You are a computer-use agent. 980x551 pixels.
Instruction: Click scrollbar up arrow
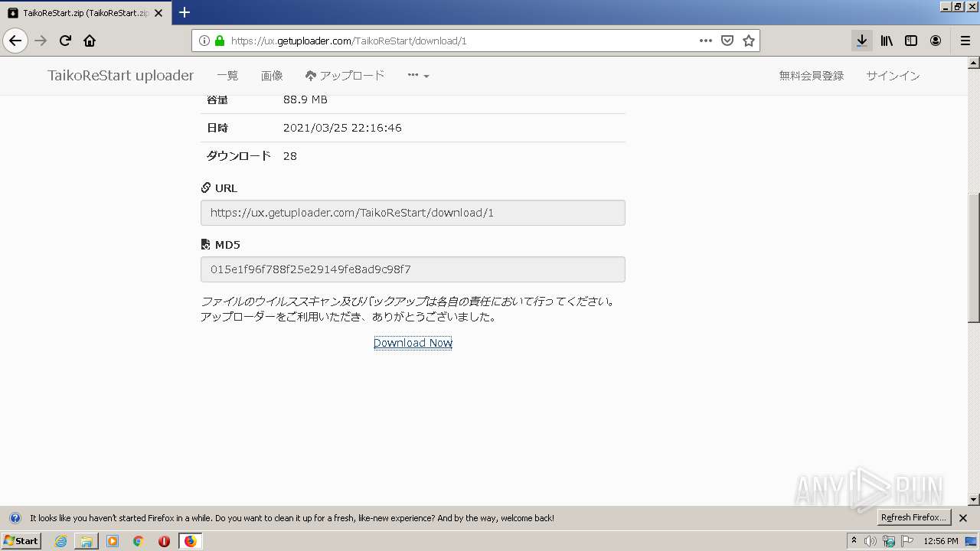pos(974,63)
